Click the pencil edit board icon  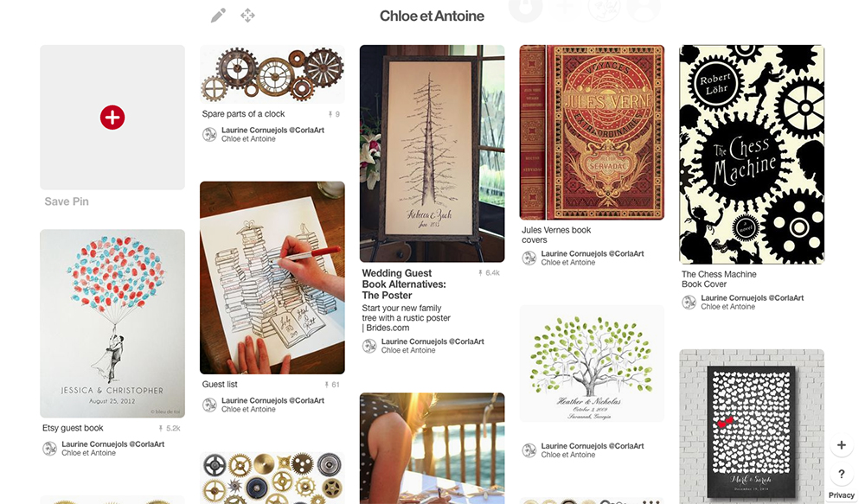[218, 16]
